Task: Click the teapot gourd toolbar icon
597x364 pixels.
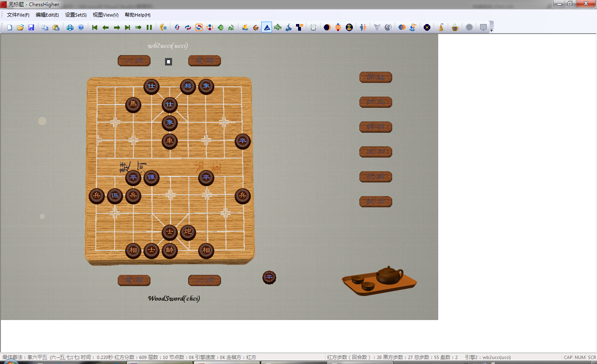Action: coord(441,27)
